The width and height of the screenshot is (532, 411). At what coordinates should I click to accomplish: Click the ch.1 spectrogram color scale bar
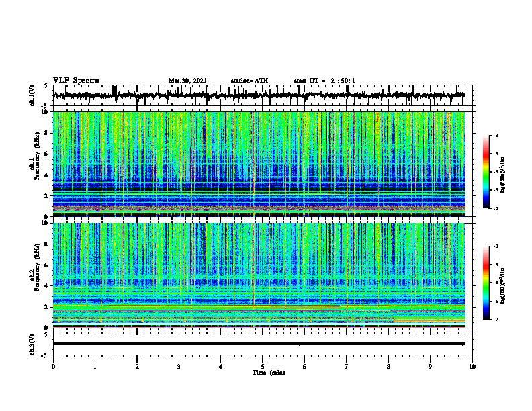click(x=486, y=172)
